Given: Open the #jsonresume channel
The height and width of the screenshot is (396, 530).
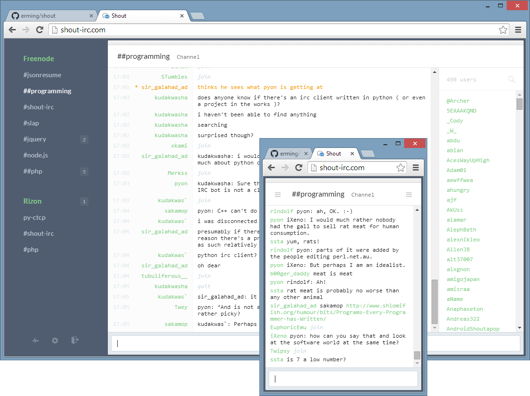Looking at the screenshot, I should coord(42,75).
